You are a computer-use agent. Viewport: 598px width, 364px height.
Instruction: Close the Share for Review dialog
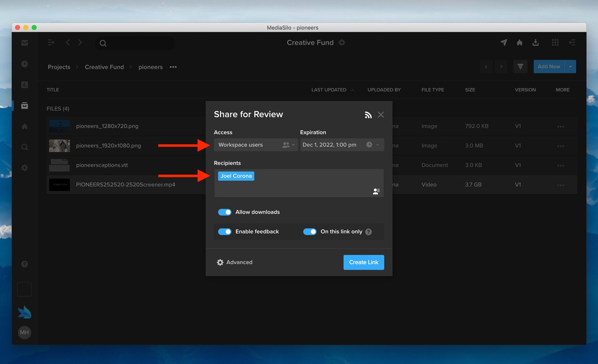click(381, 115)
